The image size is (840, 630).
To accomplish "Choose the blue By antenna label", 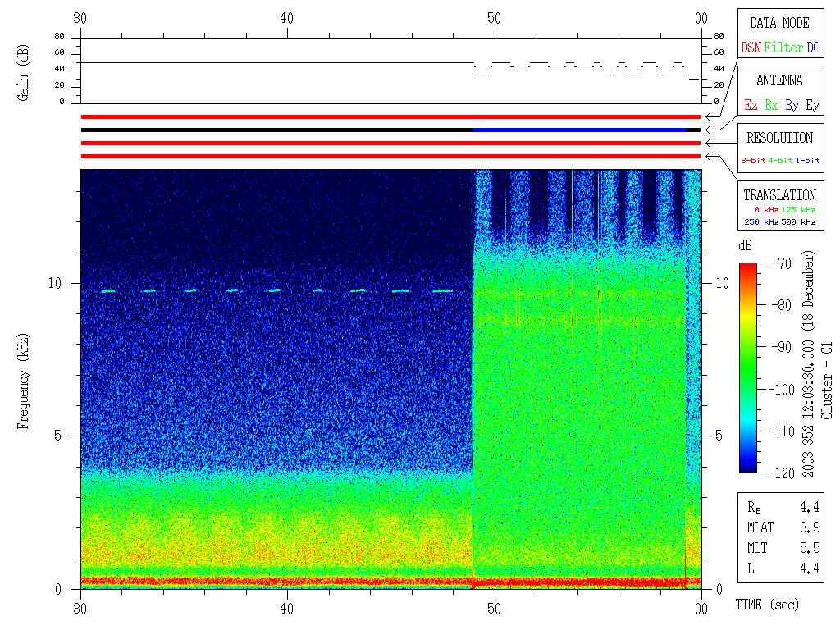I will [x=792, y=106].
